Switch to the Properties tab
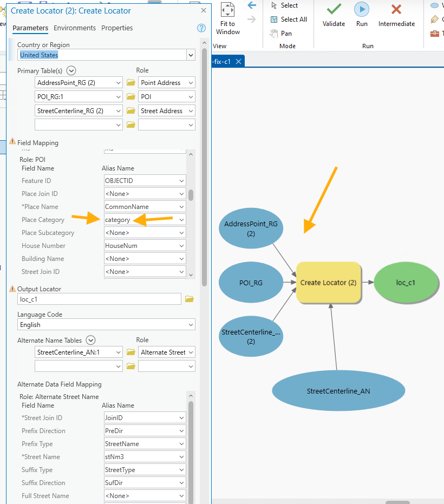 [x=117, y=28]
